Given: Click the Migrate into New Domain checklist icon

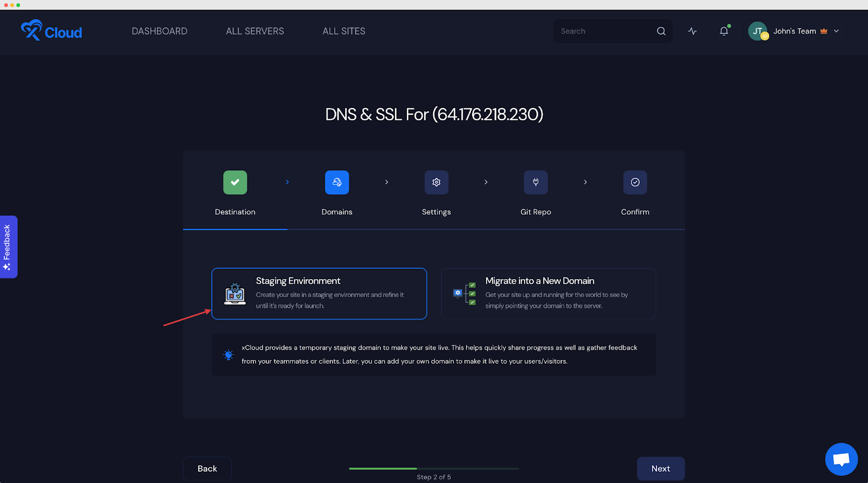Looking at the screenshot, I should tap(464, 293).
